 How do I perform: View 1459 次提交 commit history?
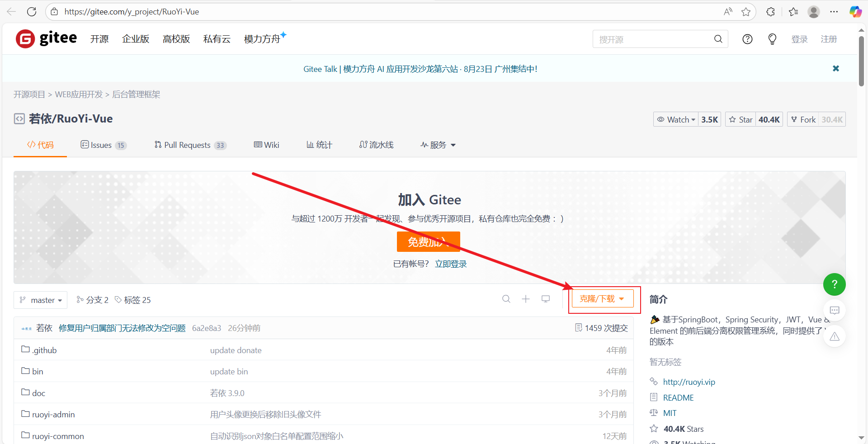pyautogui.click(x=601, y=328)
